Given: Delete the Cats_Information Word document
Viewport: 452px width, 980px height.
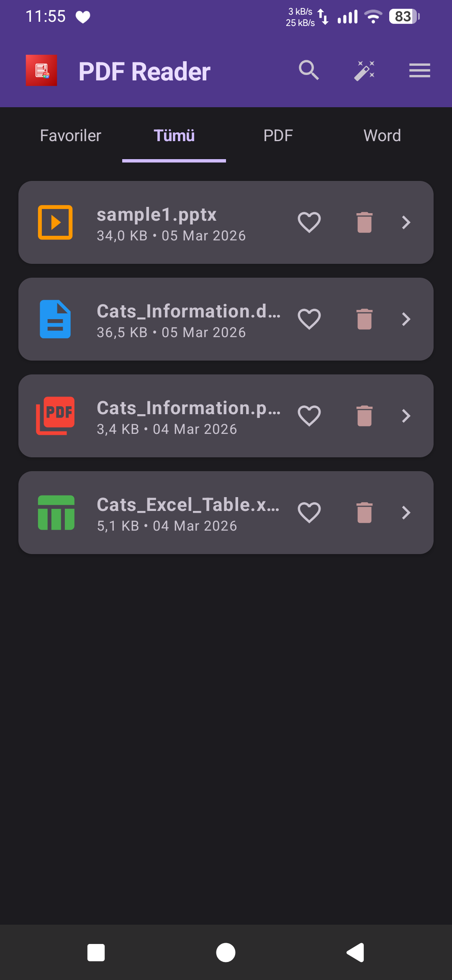Looking at the screenshot, I should pos(365,319).
